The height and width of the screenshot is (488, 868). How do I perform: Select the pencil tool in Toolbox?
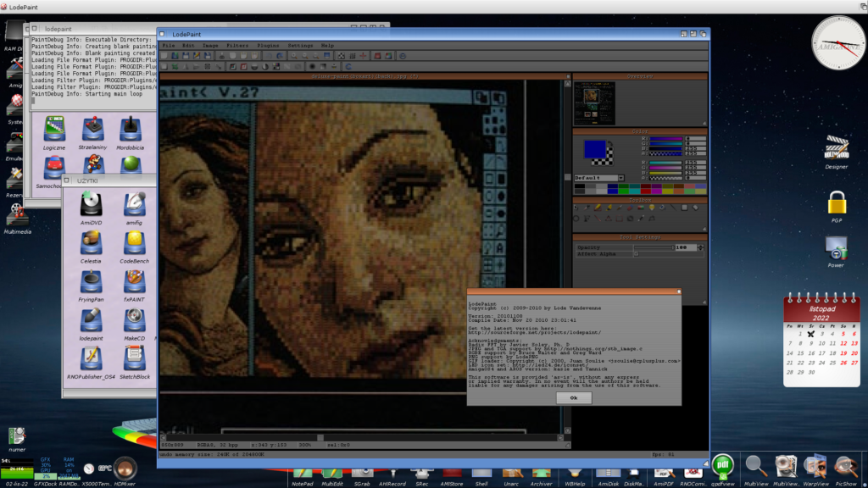click(x=598, y=208)
